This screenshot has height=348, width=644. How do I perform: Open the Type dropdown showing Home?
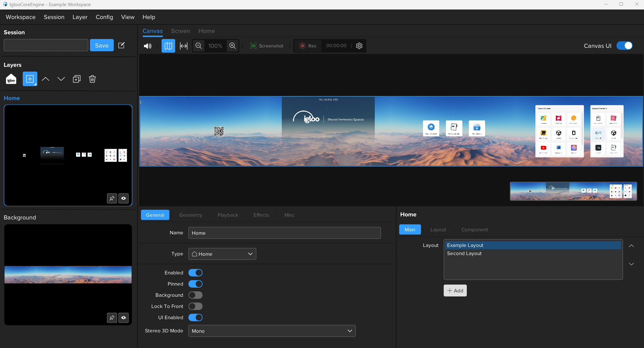point(222,254)
